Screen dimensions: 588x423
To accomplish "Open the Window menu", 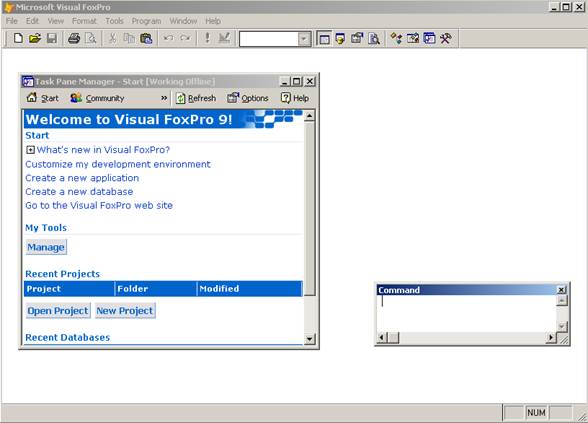I will 183,21.
